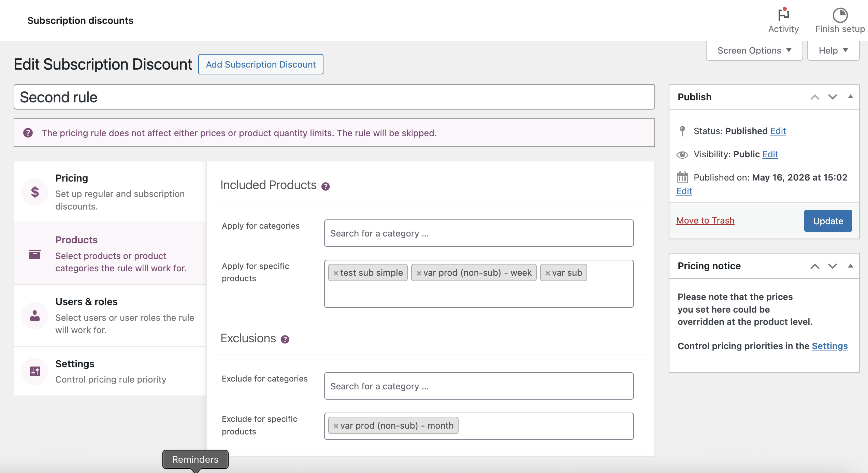Click the Move to Trash link
The image size is (868, 473).
click(x=705, y=220)
